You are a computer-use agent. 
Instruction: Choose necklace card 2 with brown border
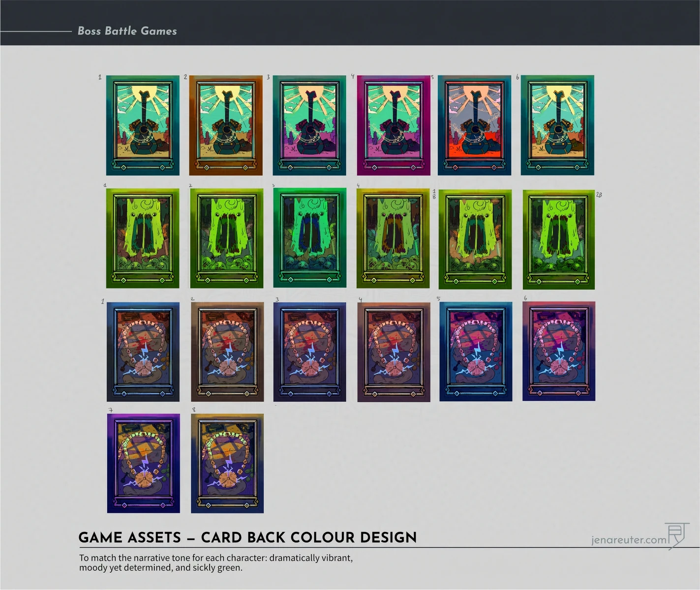click(x=227, y=352)
